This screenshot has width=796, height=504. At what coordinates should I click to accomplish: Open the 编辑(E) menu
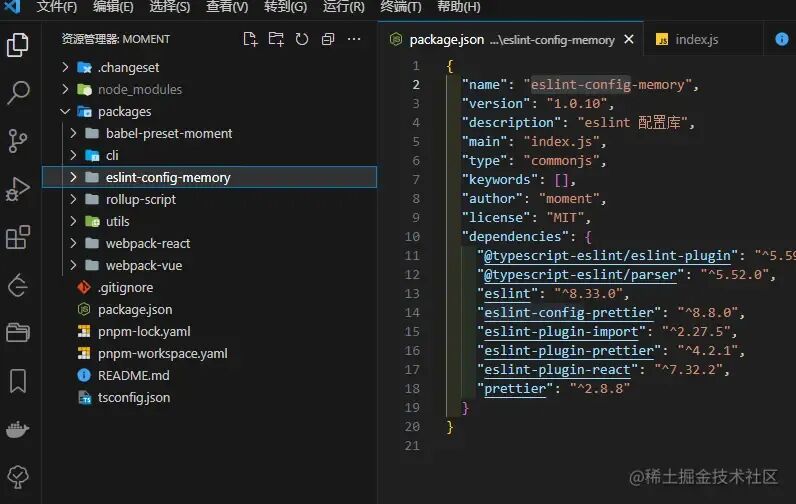pos(113,7)
